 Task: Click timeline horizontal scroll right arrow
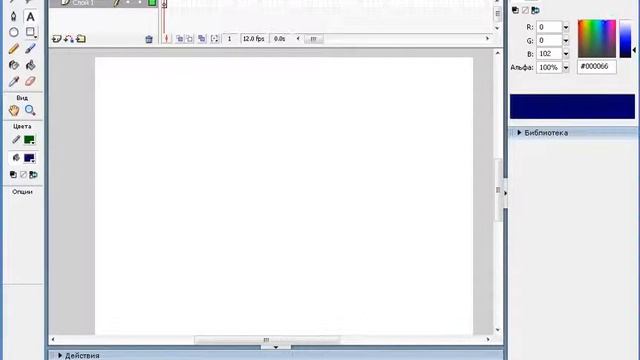point(487,38)
